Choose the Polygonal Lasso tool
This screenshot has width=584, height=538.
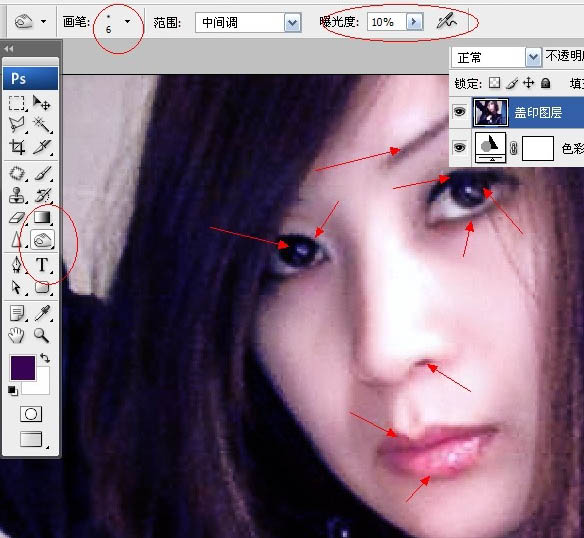pyautogui.click(x=16, y=125)
